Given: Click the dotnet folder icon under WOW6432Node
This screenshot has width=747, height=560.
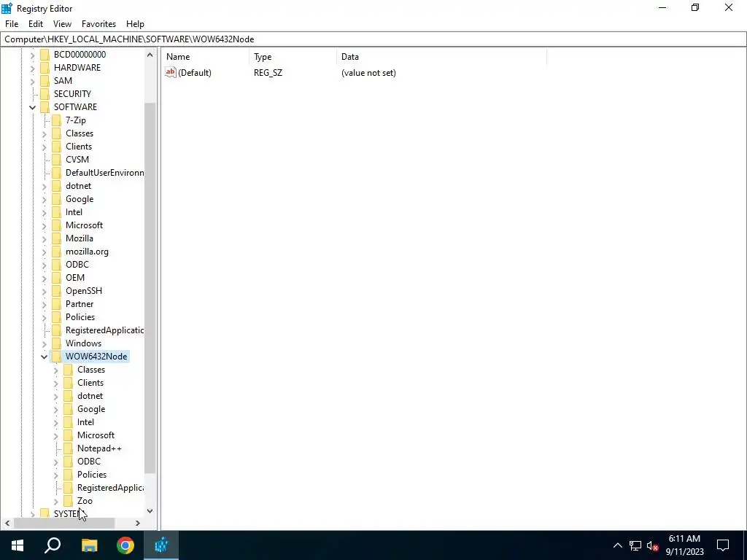Looking at the screenshot, I should coord(69,396).
